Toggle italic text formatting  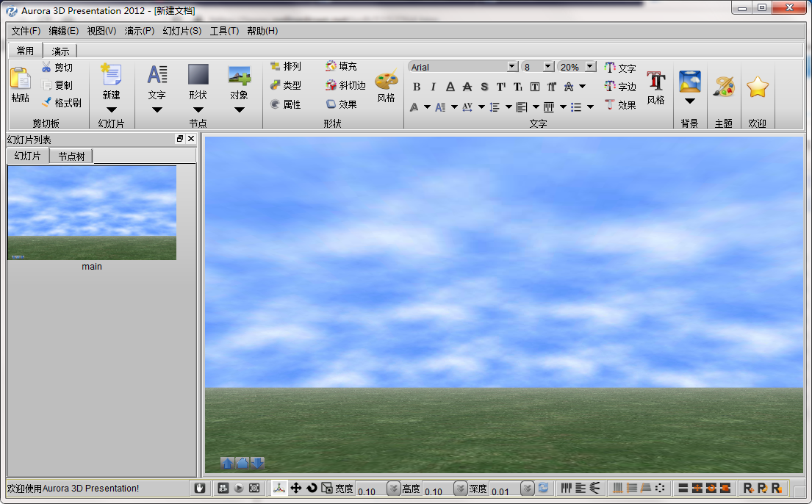[432, 86]
